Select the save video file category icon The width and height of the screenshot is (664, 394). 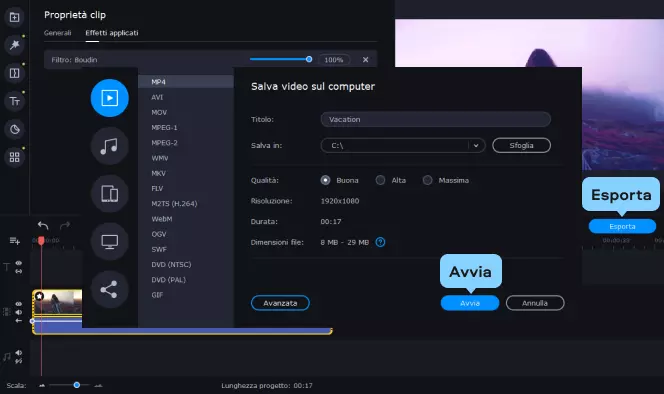pyautogui.click(x=110, y=98)
